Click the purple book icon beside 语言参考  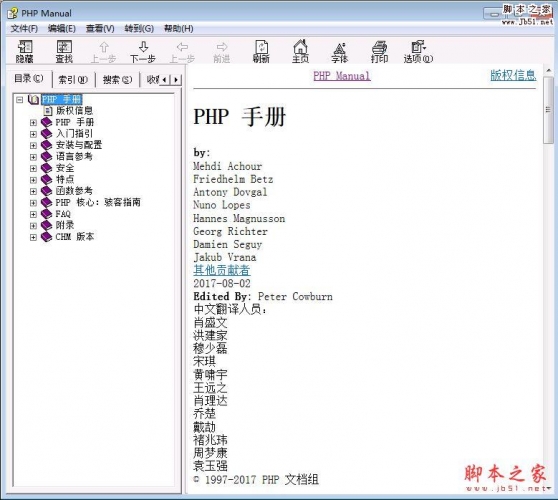click(x=46, y=157)
